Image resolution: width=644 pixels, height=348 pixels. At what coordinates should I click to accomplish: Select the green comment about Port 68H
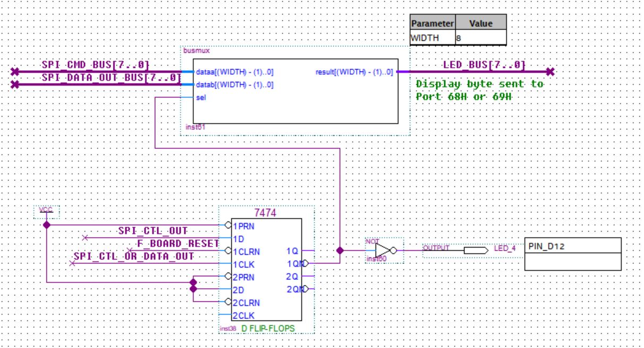(x=479, y=90)
